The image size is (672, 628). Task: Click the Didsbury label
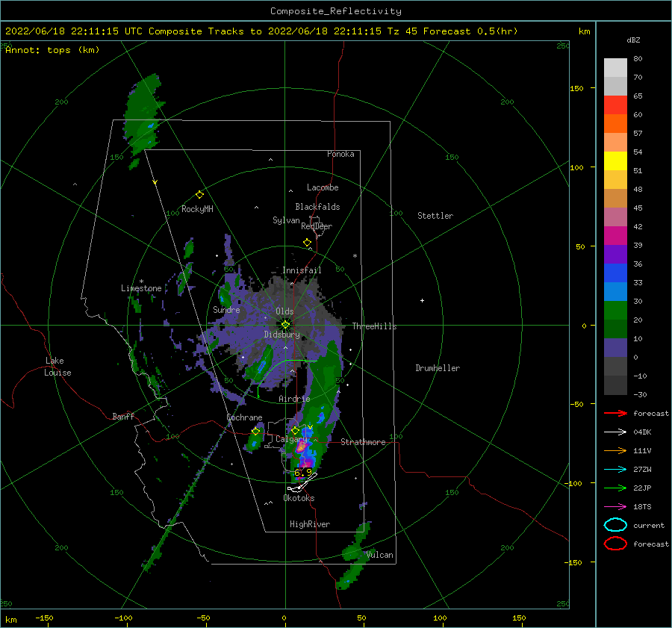(282, 335)
